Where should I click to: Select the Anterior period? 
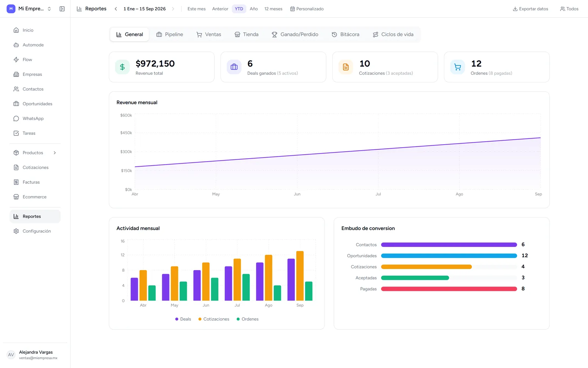[x=220, y=9]
